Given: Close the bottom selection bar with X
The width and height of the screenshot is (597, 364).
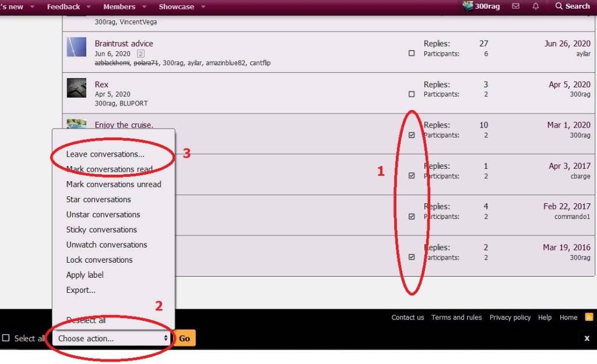Looking at the screenshot, I should click(587, 338).
